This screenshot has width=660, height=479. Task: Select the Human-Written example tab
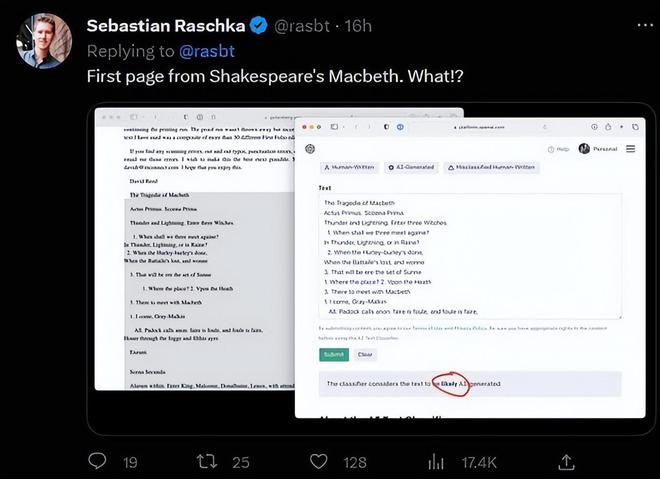point(349,168)
